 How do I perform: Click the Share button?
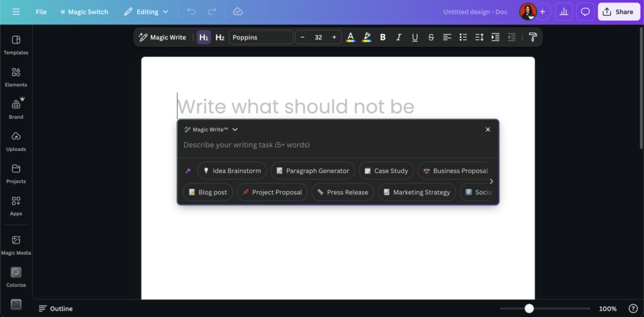pos(619,11)
